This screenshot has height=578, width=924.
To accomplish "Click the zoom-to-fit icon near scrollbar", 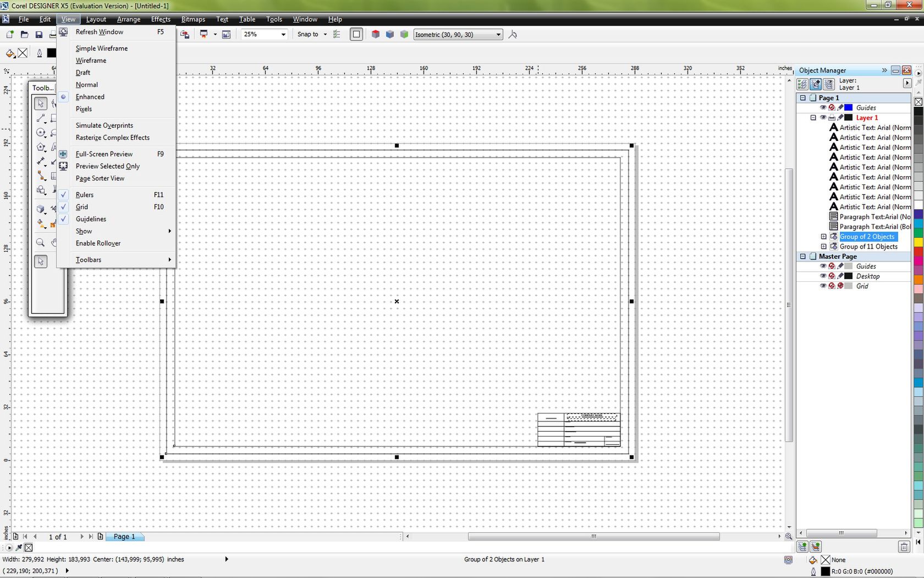I will click(x=788, y=536).
